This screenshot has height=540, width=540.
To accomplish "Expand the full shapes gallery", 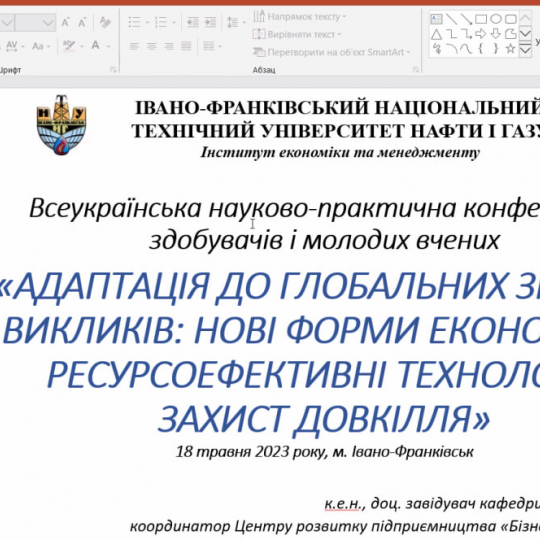I will [525, 50].
